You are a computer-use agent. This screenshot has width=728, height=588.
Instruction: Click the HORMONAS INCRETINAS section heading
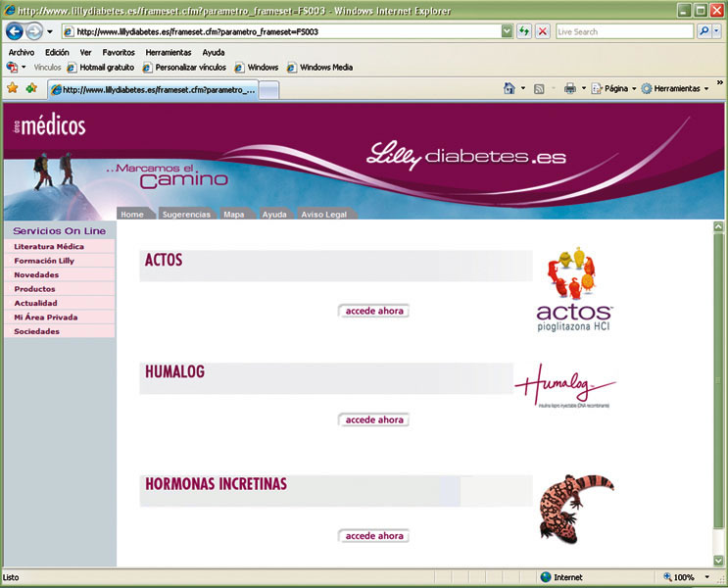tap(216, 484)
